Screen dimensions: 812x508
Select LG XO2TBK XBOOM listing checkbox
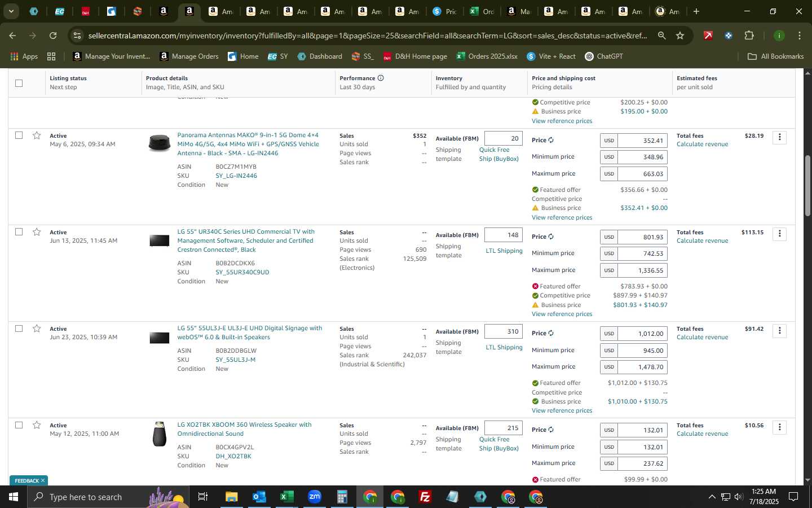tap(19, 425)
